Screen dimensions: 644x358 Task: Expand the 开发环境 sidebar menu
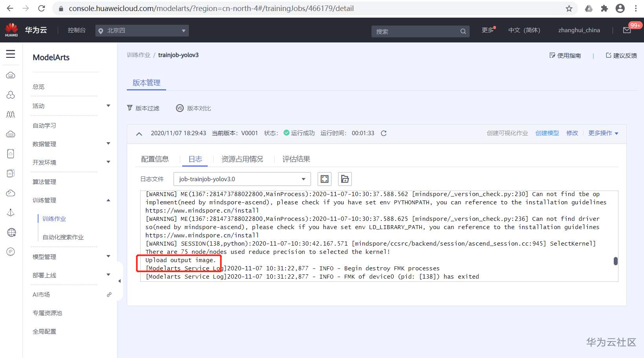pyautogui.click(x=108, y=162)
